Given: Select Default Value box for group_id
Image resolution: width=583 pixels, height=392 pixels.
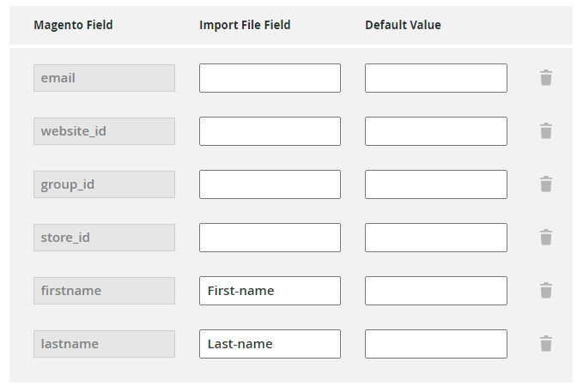Looking at the screenshot, I should [x=435, y=184].
